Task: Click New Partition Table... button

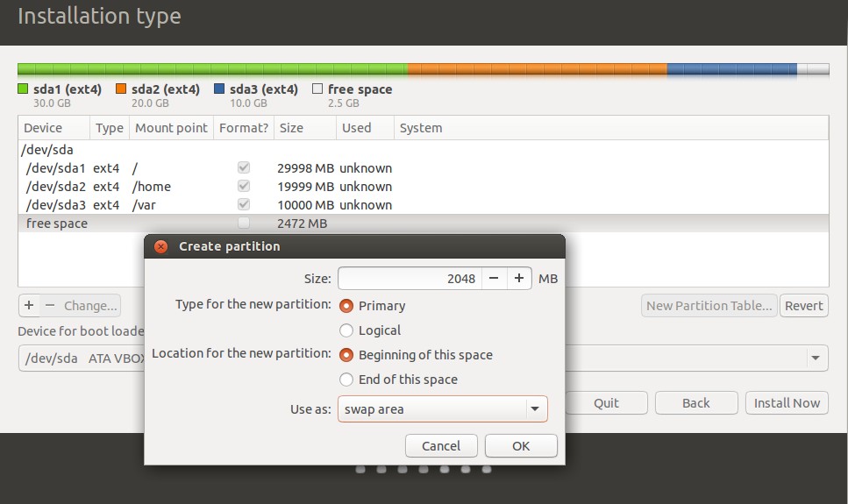Action: click(709, 306)
